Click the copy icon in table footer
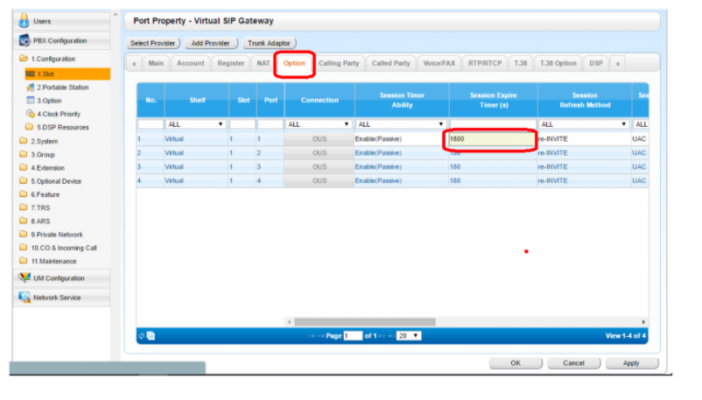 150,335
